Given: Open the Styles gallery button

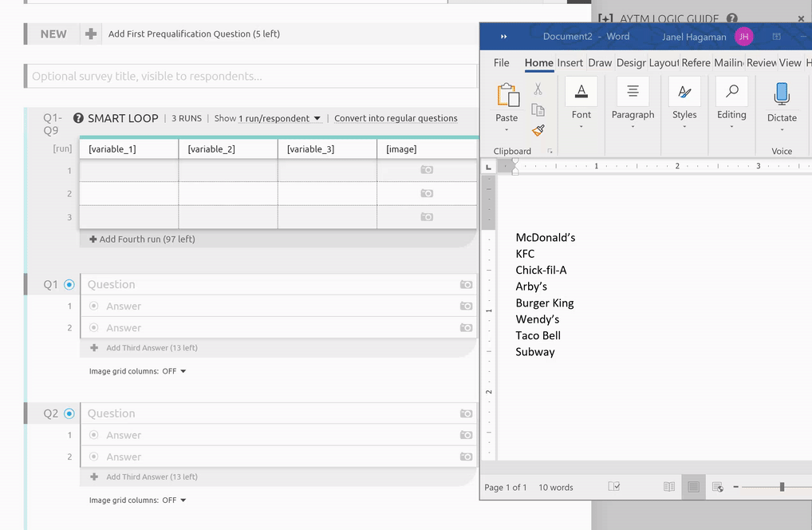Looking at the screenshot, I should click(x=684, y=92).
